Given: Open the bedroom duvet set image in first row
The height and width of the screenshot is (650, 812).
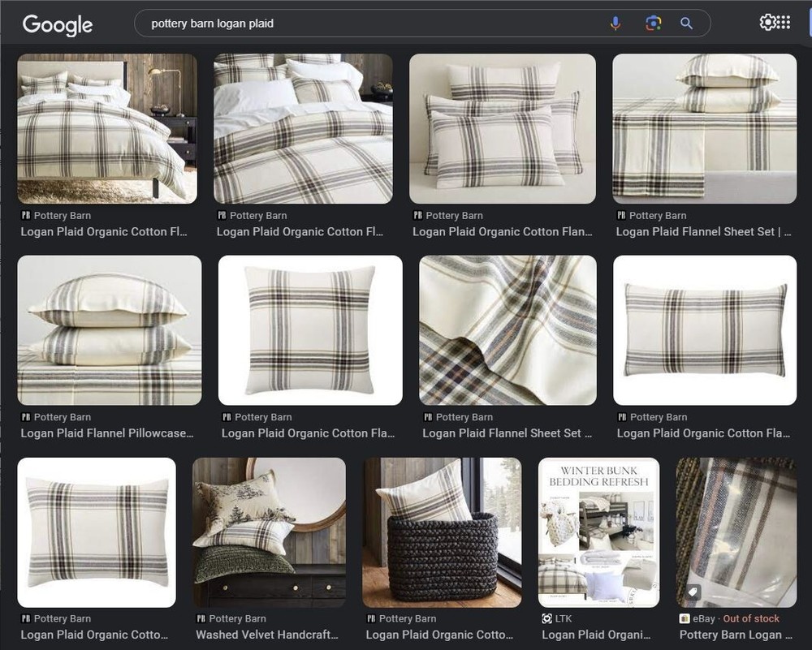Looking at the screenshot, I should tap(107, 128).
